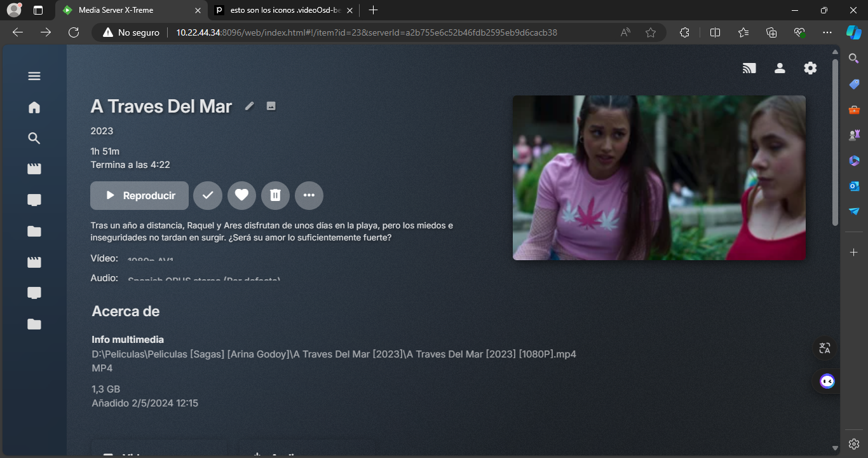Add page to favorites star
This screenshot has height=458, width=868.
[x=651, y=32]
